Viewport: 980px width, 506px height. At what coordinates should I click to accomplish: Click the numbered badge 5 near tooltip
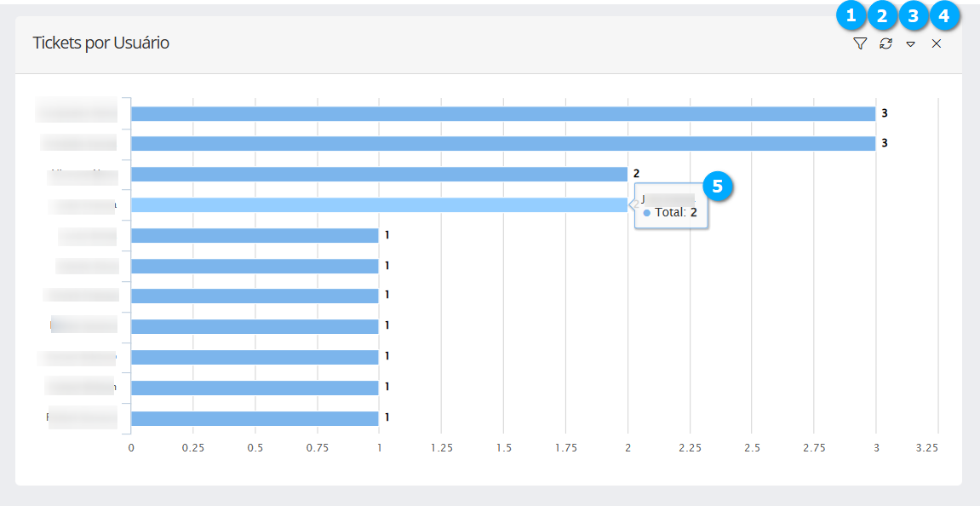tap(718, 187)
